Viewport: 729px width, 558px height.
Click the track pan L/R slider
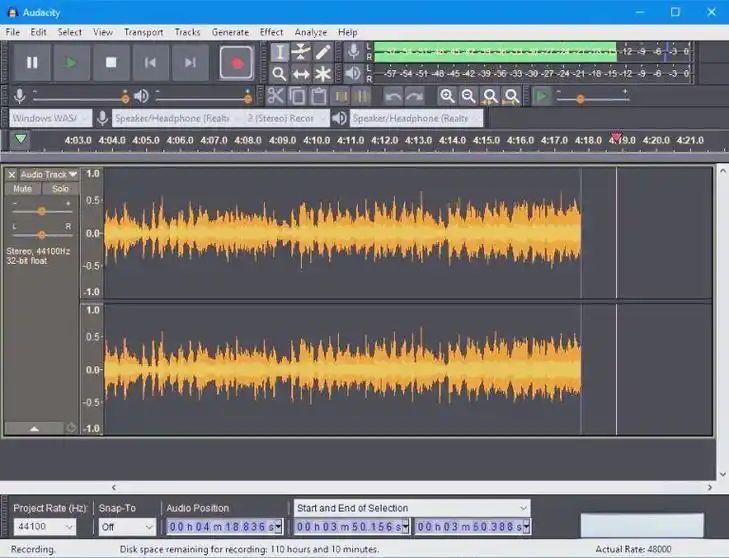pos(42,235)
